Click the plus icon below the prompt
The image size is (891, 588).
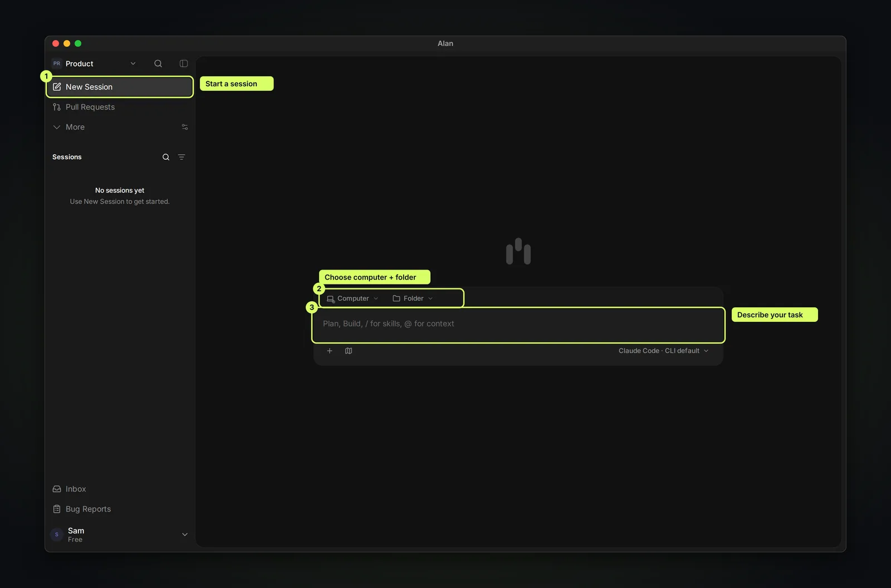[x=330, y=351]
